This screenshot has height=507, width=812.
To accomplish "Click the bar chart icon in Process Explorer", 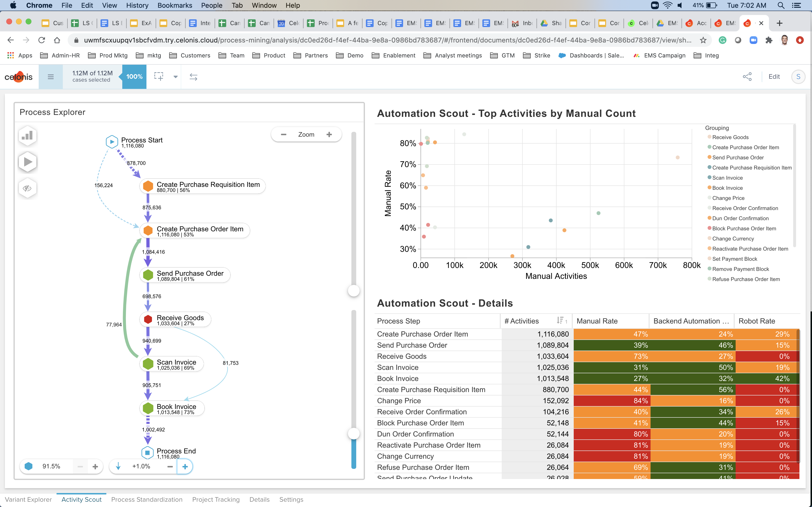I will pos(28,135).
